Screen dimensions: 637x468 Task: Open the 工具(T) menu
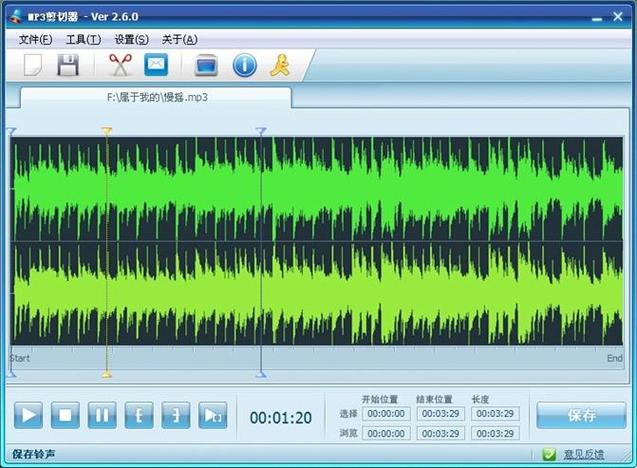84,39
